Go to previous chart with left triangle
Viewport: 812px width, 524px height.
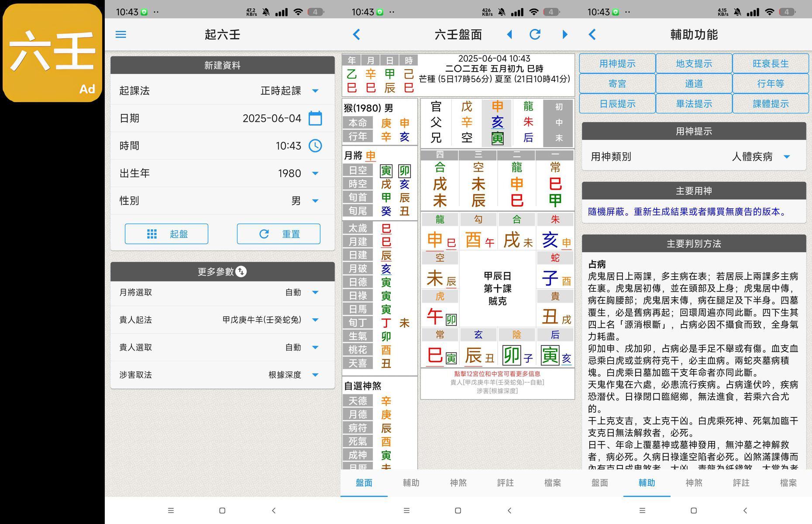(x=509, y=34)
